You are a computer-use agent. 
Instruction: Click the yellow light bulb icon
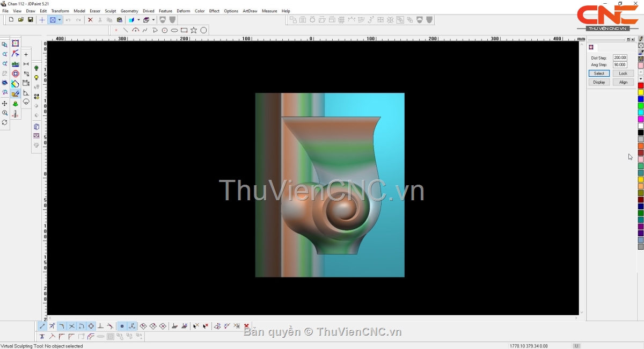(x=36, y=78)
